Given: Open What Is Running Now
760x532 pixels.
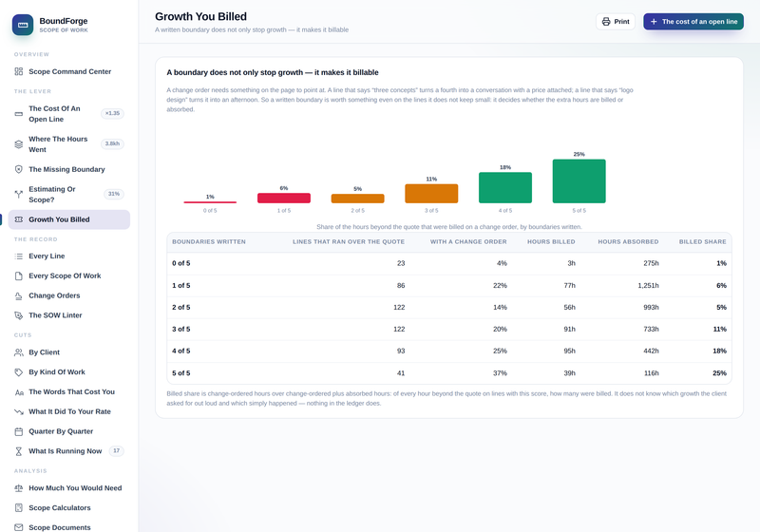Looking at the screenshot, I should click(69, 451).
